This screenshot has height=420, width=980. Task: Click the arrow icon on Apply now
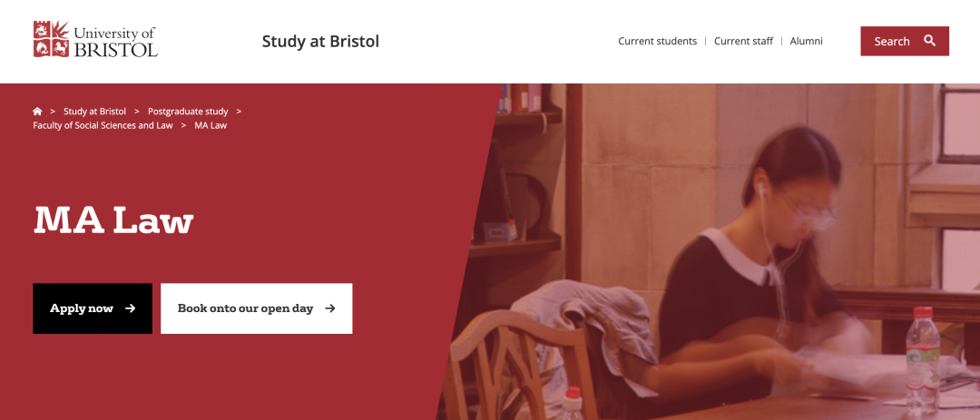tap(131, 308)
